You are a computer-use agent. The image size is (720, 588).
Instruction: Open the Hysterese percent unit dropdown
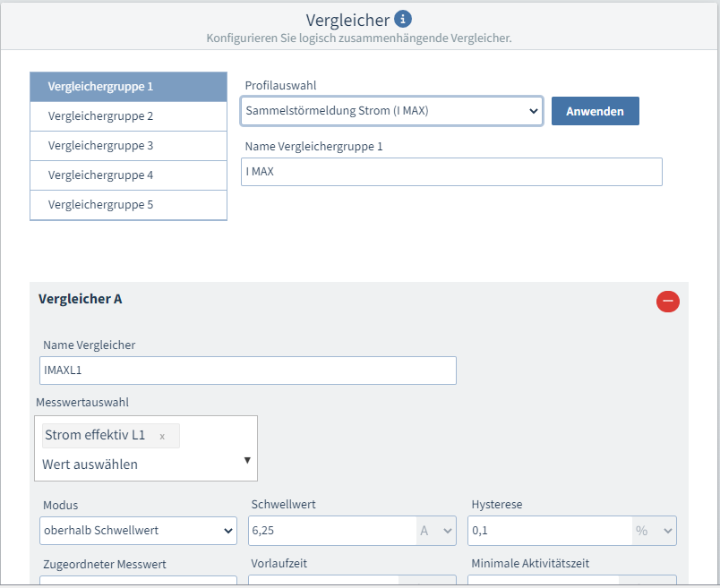pos(655,531)
